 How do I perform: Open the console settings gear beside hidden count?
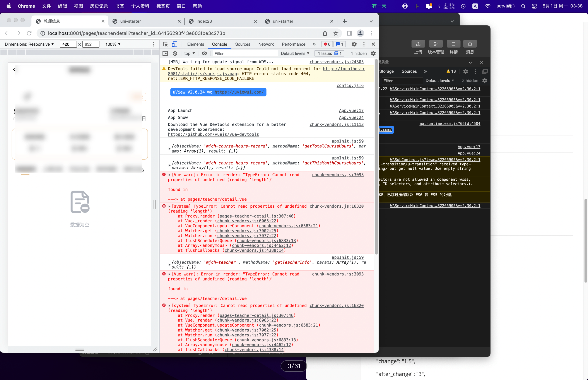[373, 53]
